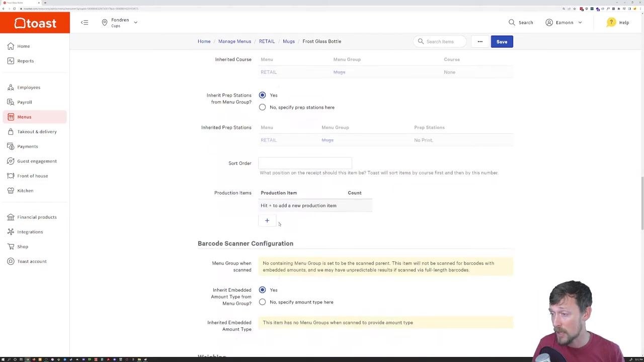Save the menu item changes
The height and width of the screenshot is (362, 644).
(502, 42)
